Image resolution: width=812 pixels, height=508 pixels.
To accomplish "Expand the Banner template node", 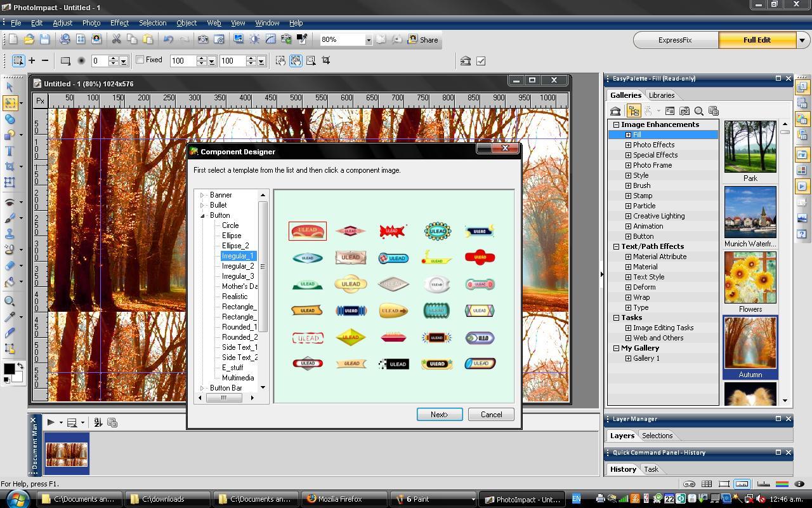I will pos(202,195).
